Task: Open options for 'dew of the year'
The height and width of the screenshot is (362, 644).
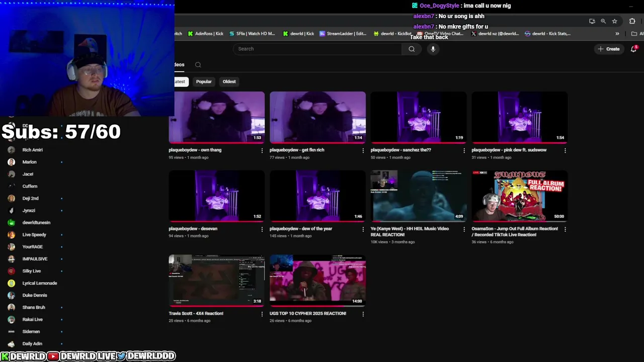Action: pos(363,229)
